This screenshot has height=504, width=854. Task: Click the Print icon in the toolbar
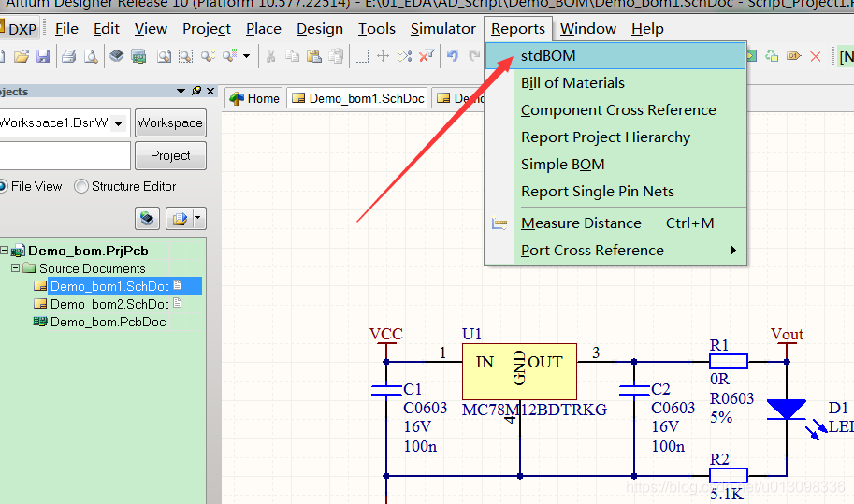click(68, 57)
